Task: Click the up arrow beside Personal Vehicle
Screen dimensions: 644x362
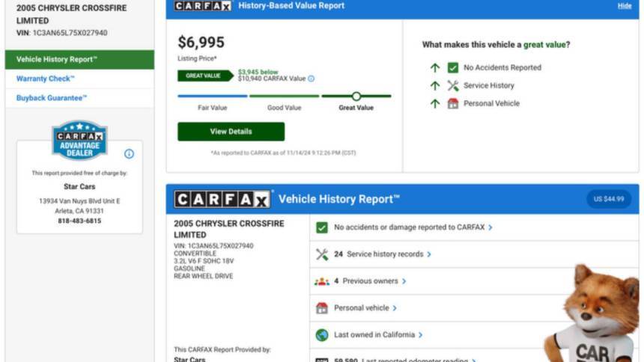Action: [435, 103]
